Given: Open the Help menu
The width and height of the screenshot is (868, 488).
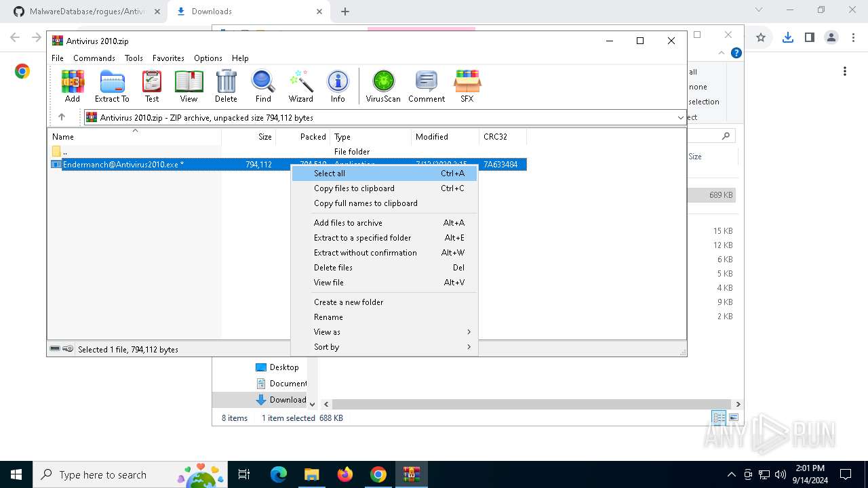Looking at the screenshot, I should pyautogui.click(x=240, y=58).
